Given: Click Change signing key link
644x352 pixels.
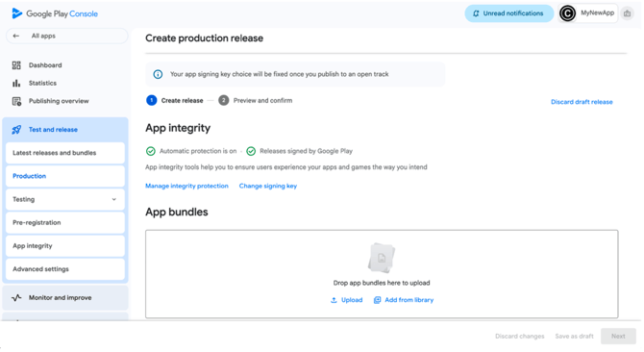Looking at the screenshot, I should [268, 186].
